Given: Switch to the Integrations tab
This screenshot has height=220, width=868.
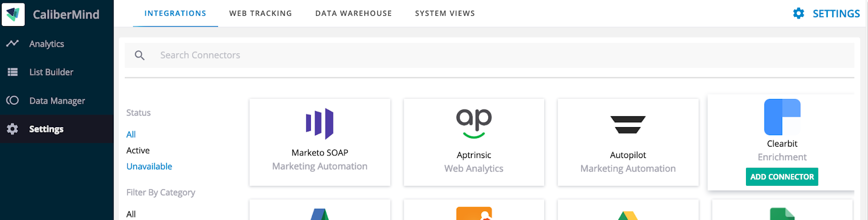Looking at the screenshot, I should 175,14.
